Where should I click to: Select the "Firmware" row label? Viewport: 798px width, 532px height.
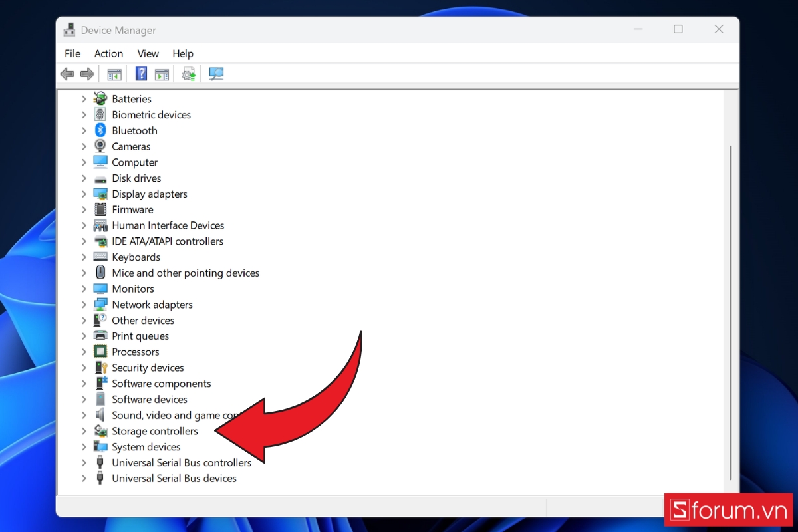point(132,209)
